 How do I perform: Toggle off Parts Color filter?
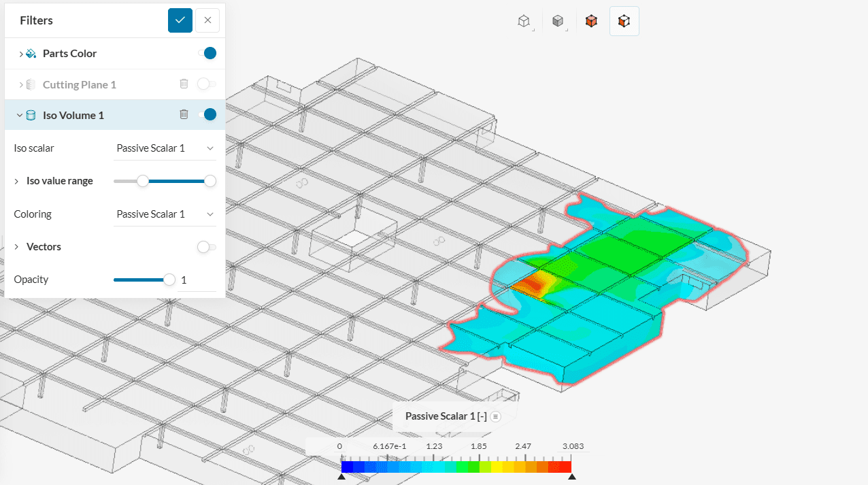click(x=207, y=53)
